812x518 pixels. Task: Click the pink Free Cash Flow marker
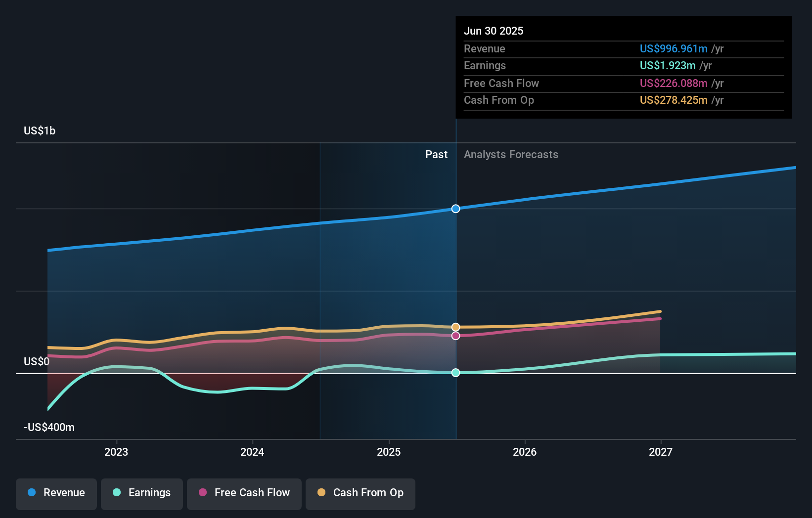pos(456,336)
